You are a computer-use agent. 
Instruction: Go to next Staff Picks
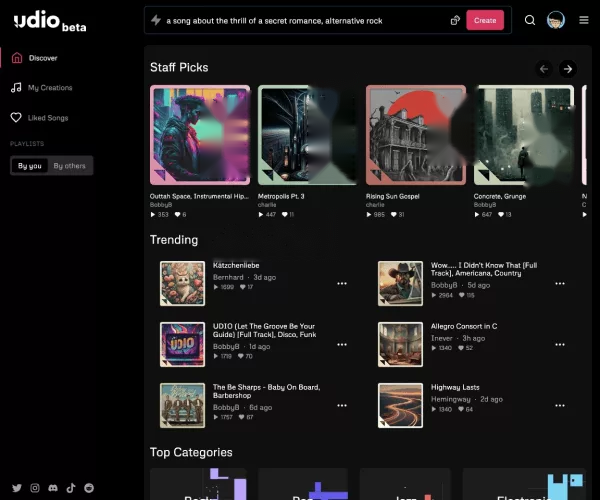(x=568, y=69)
